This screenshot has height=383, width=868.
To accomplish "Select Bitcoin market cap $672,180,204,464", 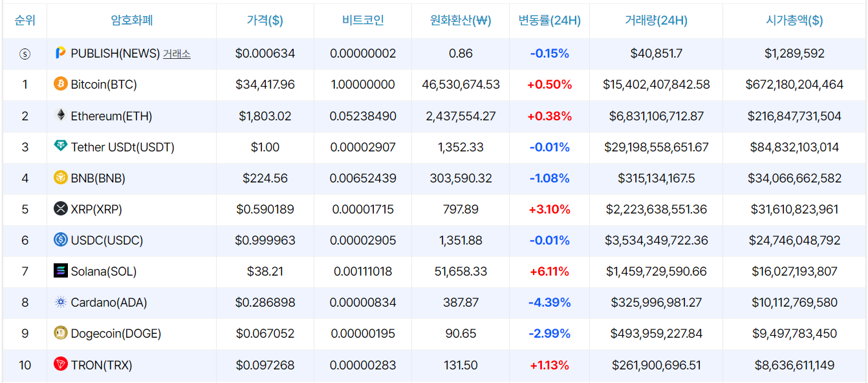I will tap(794, 84).
